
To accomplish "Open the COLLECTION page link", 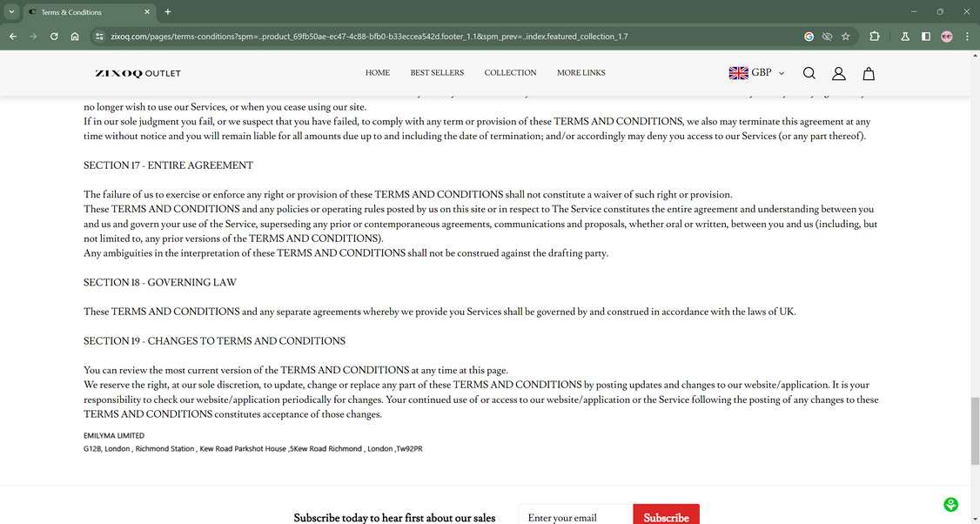I will pos(510,73).
